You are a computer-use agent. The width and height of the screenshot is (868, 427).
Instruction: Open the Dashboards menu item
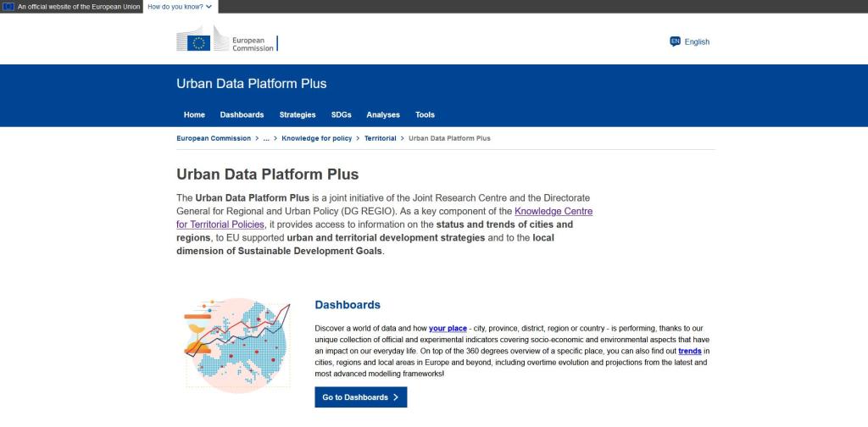point(242,115)
